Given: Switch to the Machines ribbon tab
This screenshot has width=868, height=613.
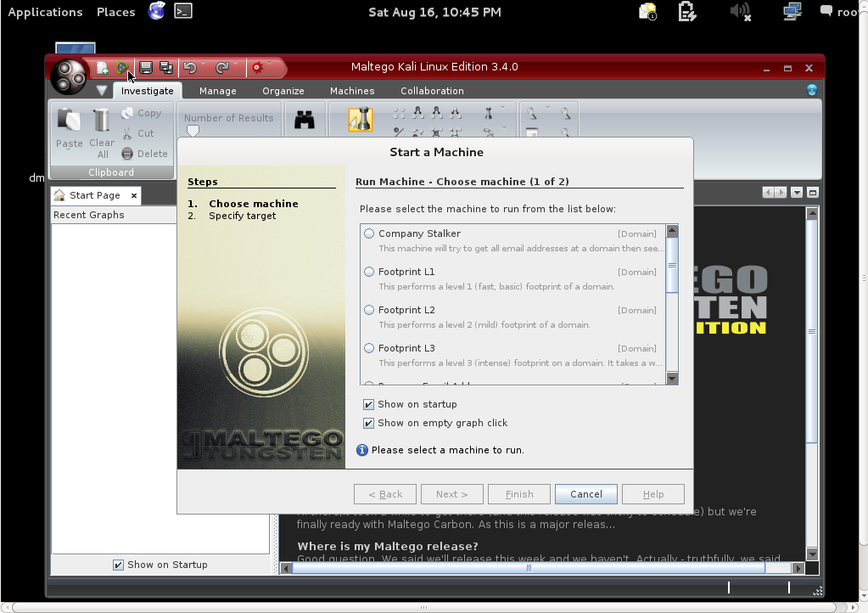Looking at the screenshot, I should pos(352,91).
